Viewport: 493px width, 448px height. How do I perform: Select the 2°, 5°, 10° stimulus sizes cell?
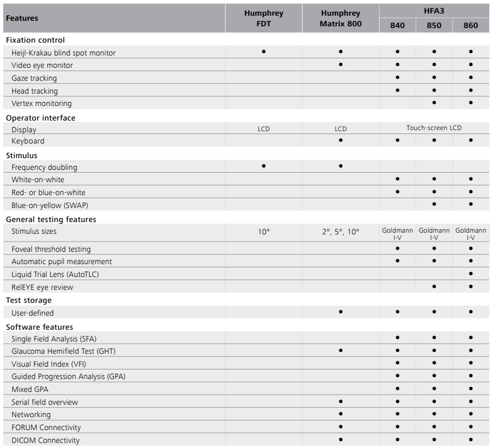[x=340, y=232]
